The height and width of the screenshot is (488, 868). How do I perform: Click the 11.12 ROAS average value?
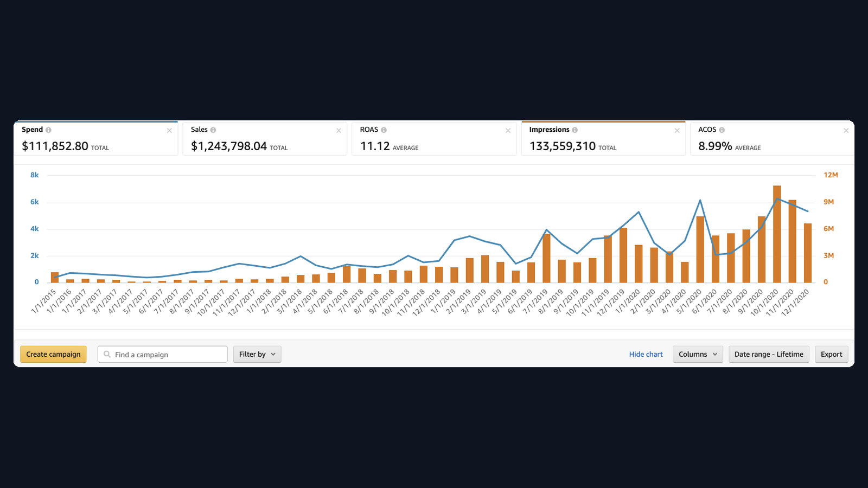(375, 146)
